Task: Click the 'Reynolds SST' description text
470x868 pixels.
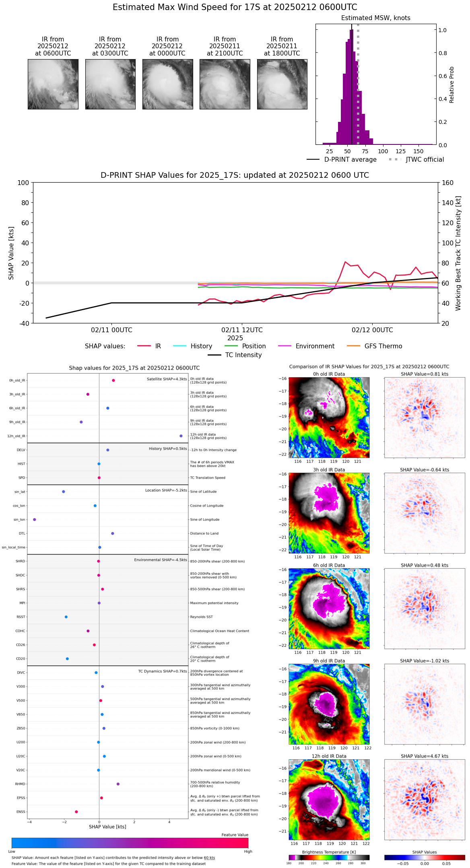Action: pos(202,617)
